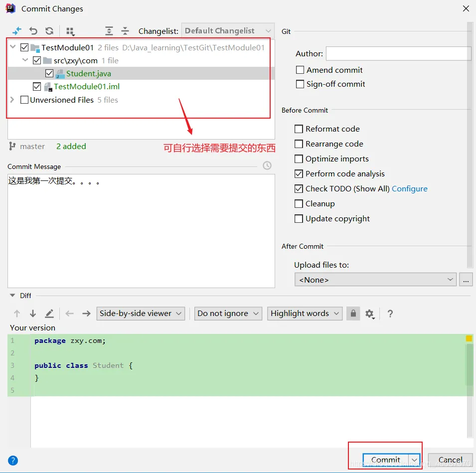The width and height of the screenshot is (476, 473).
Task: Select TestModule01.iml in the file tree
Action: click(x=87, y=87)
